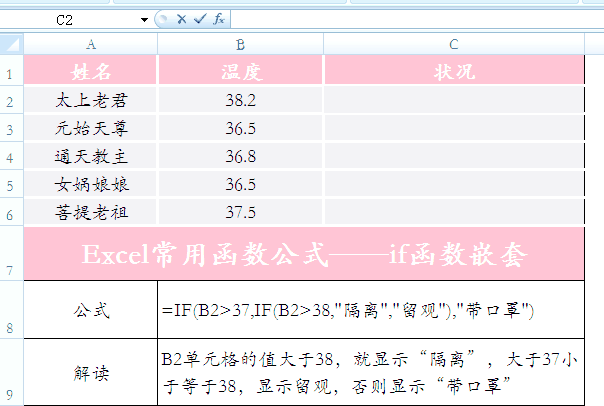This screenshot has width=604, height=406.
Task: Click the cell with the IF formula text
Action: [x=371, y=310]
